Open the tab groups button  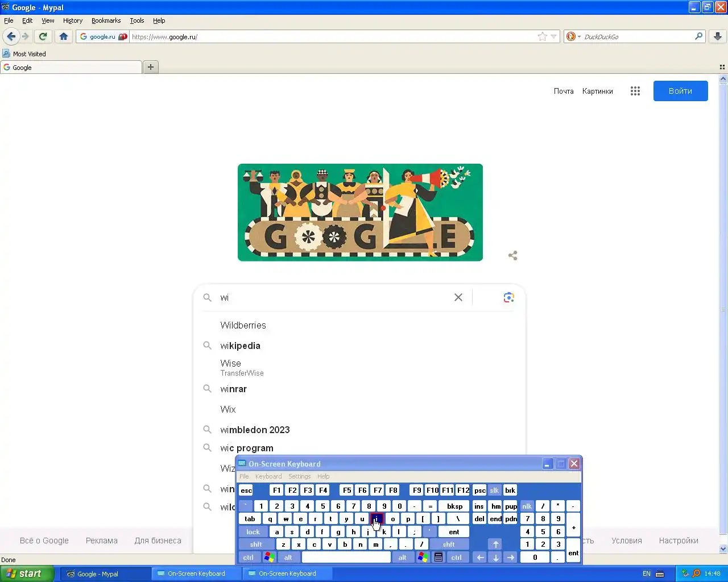tap(722, 67)
